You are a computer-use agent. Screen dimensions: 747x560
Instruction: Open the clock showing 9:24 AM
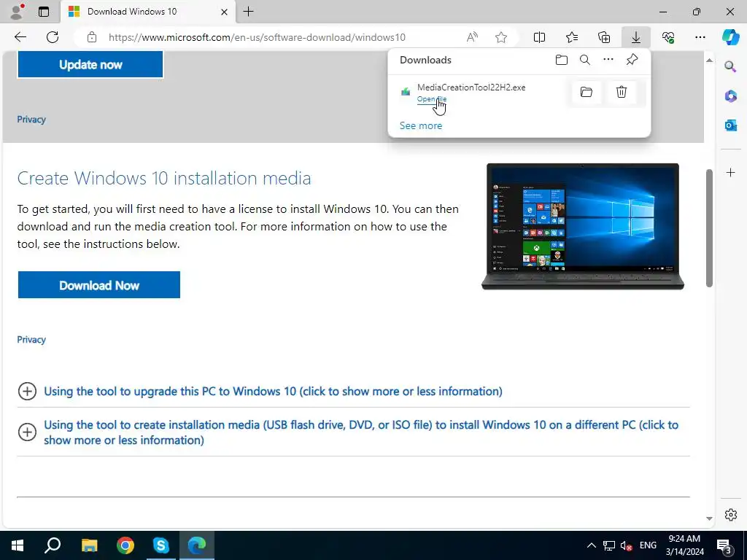coord(684,545)
